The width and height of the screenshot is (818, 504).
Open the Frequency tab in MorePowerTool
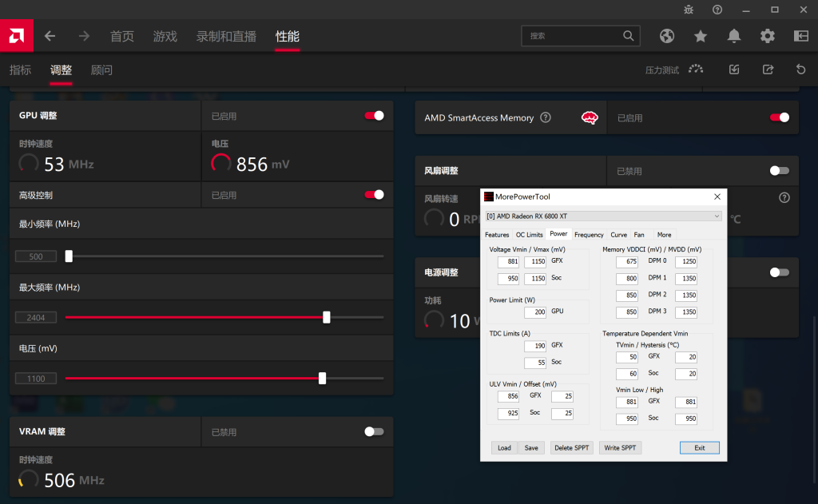coord(589,235)
